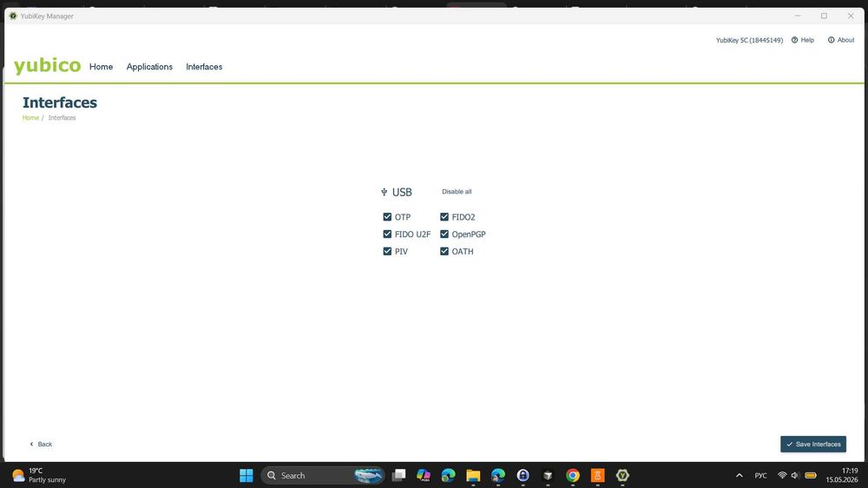Open the About info icon
Screen dimensions: 868x488
tap(831, 40)
